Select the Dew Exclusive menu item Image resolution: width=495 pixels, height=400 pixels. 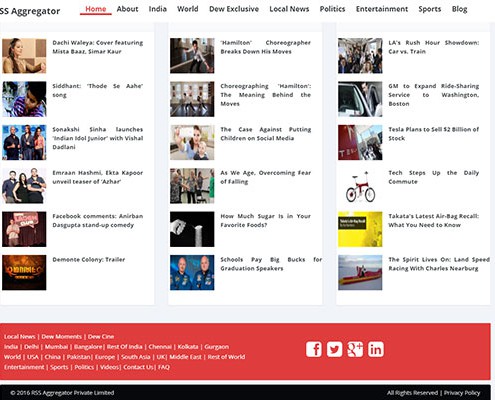point(234,9)
